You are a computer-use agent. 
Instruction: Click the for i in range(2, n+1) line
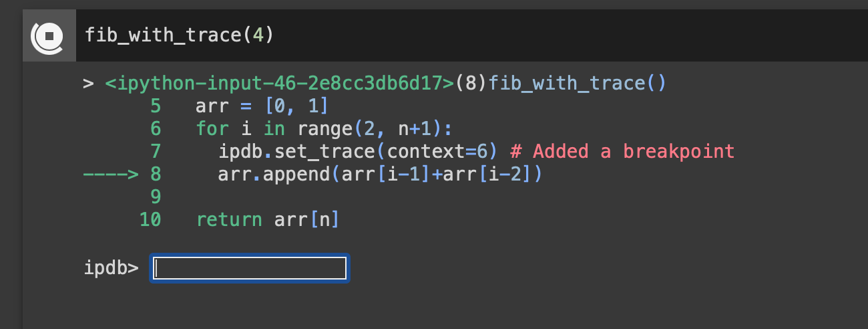(324, 128)
